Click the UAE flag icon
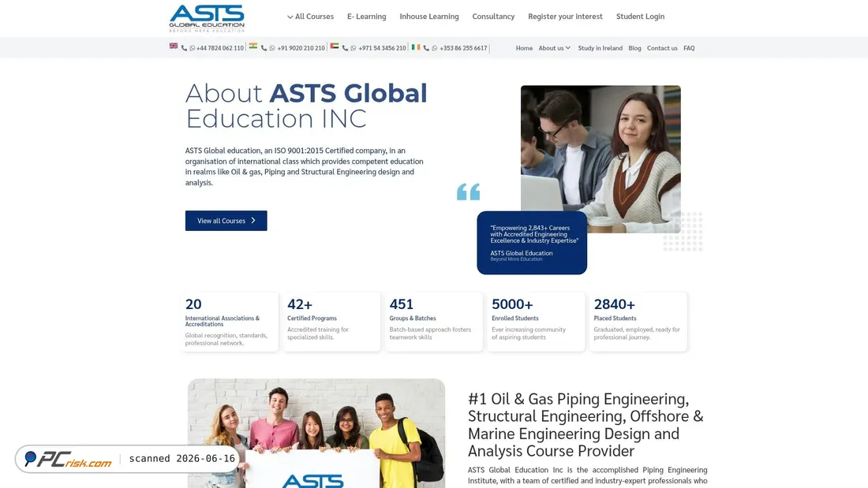868x488 pixels. 335,46
